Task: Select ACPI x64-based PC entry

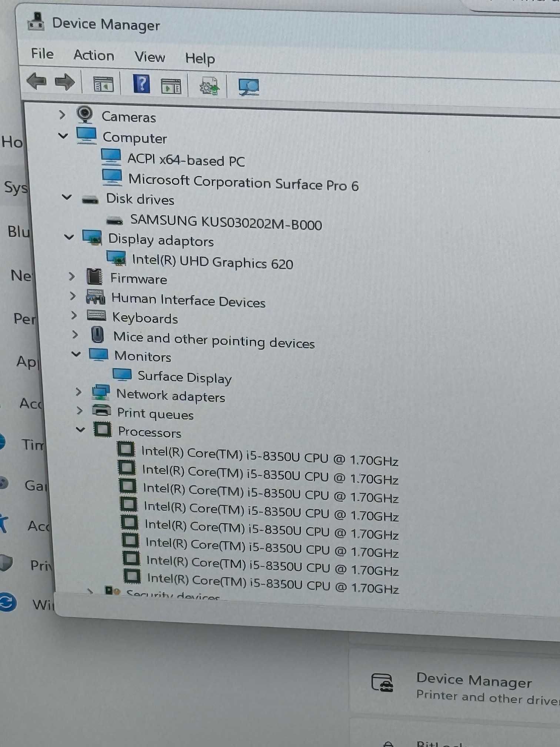Action: 186,160
